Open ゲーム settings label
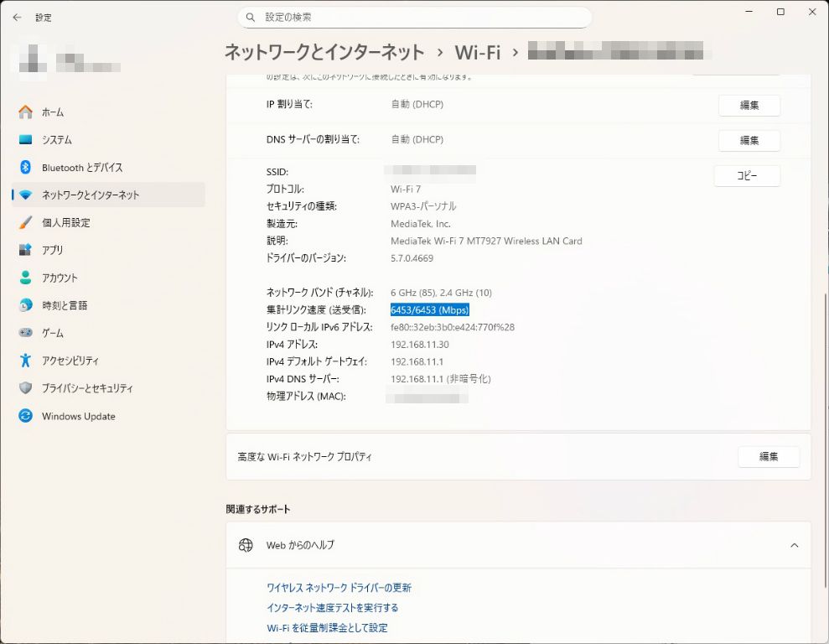829x644 pixels. 53,333
